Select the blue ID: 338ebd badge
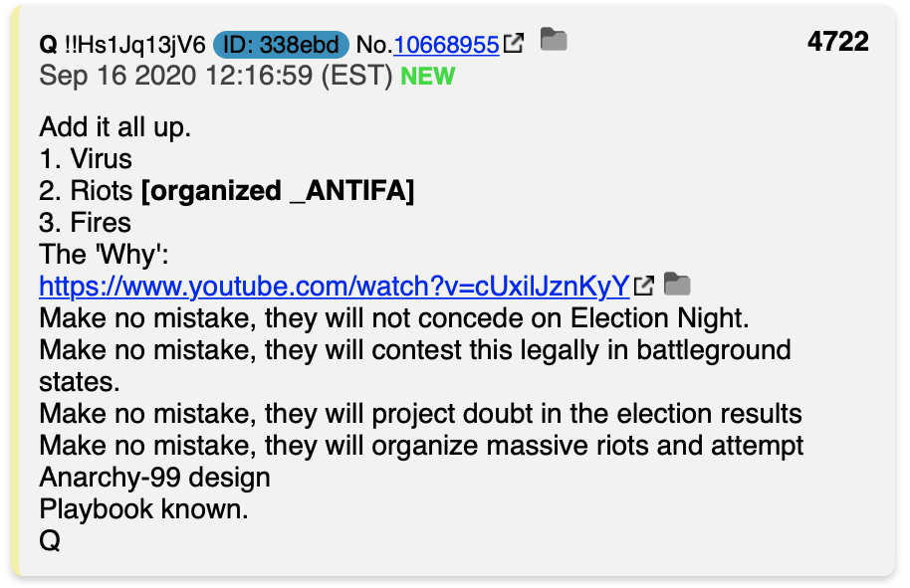Image resolution: width=910 pixels, height=588 pixels. pyautogui.click(x=281, y=45)
